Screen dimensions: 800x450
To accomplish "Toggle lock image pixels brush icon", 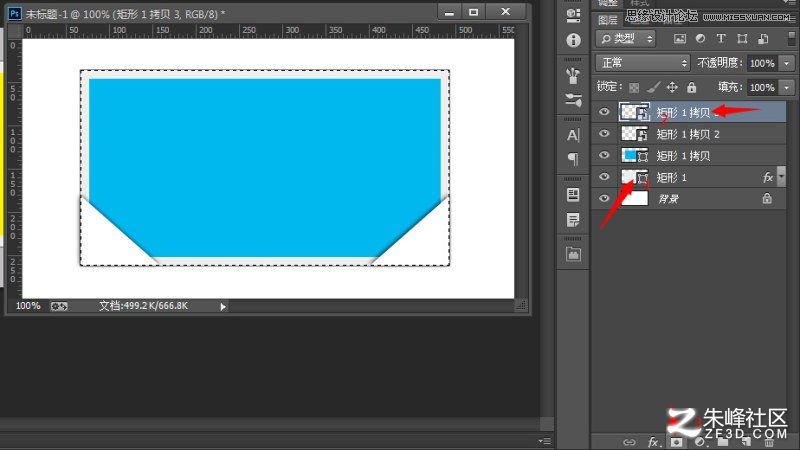I will pyautogui.click(x=653, y=88).
